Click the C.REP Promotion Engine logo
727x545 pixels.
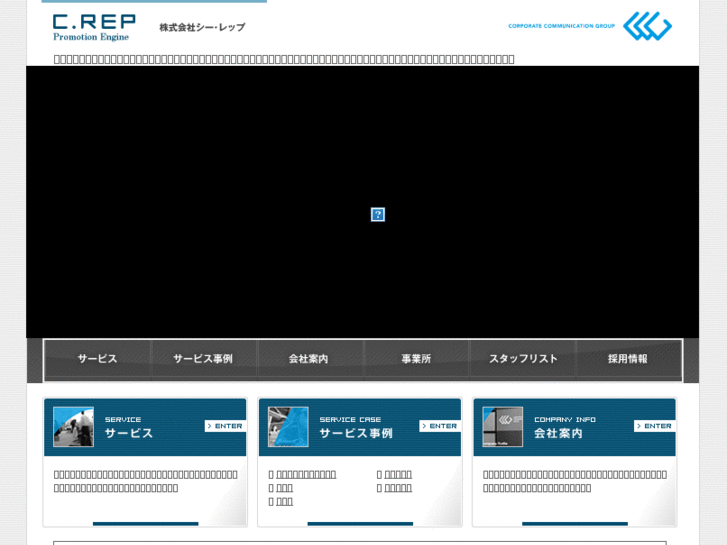pos(94,27)
